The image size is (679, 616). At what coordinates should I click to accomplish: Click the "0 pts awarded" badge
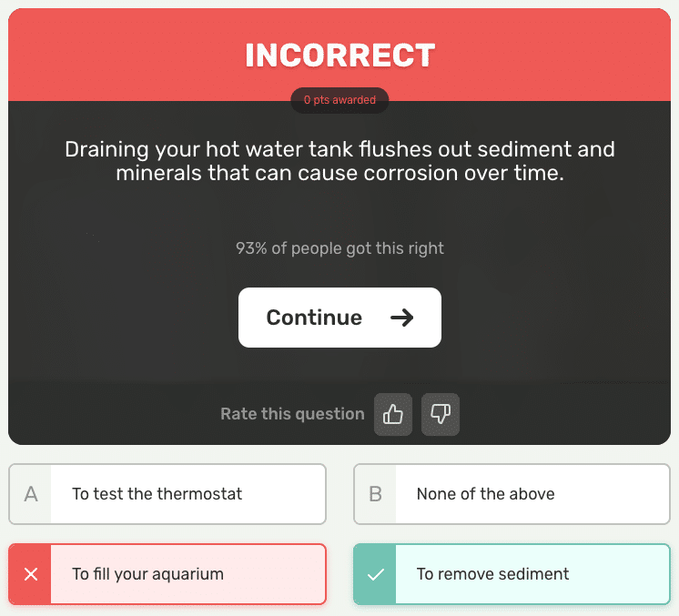pyautogui.click(x=339, y=100)
